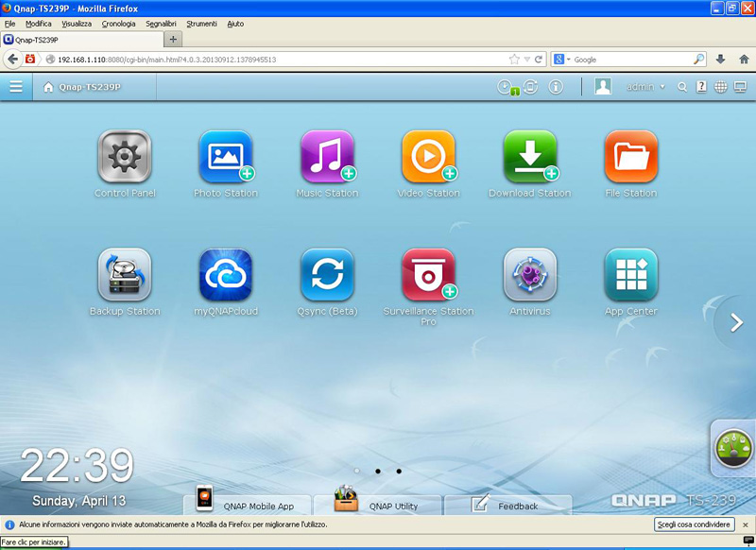Image resolution: width=756 pixels, height=550 pixels.
Task: Launch the Antivirus app
Action: [529, 275]
